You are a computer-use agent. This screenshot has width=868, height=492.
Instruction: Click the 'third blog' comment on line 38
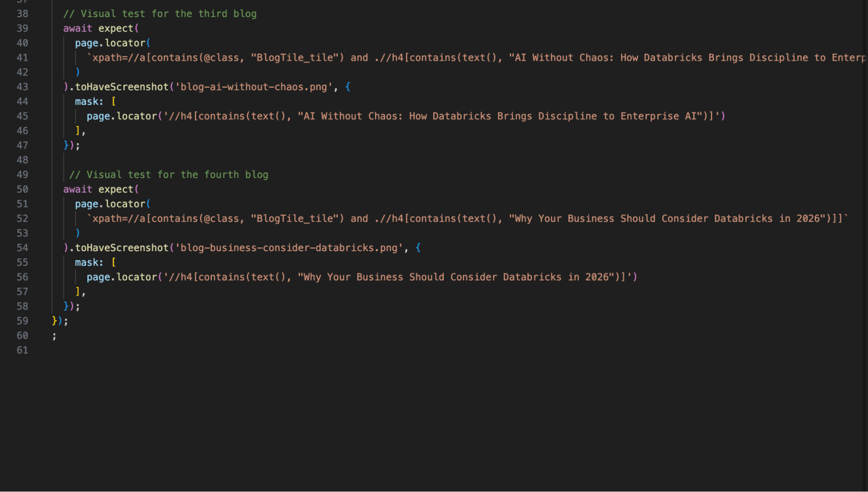(227, 14)
